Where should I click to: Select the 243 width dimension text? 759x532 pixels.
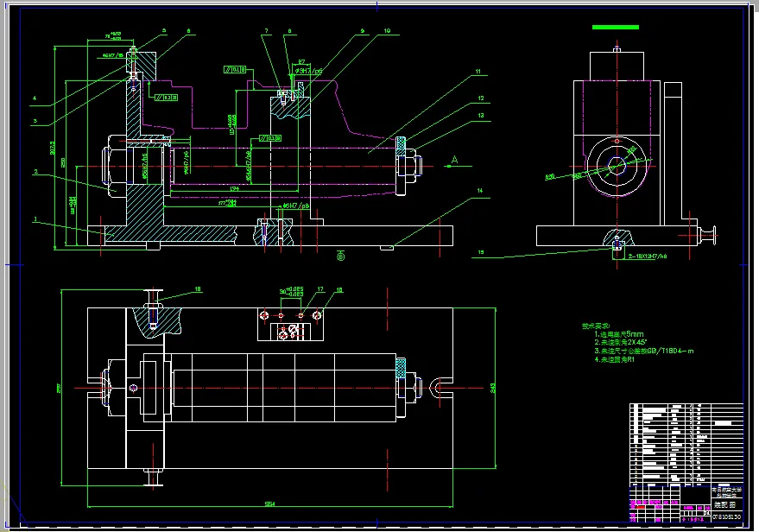click(x=493, y=388)
